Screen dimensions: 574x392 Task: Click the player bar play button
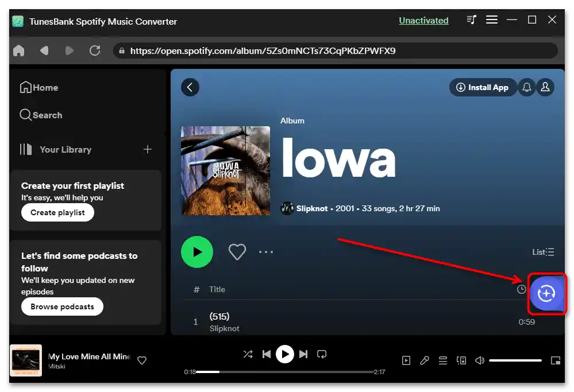285,354
